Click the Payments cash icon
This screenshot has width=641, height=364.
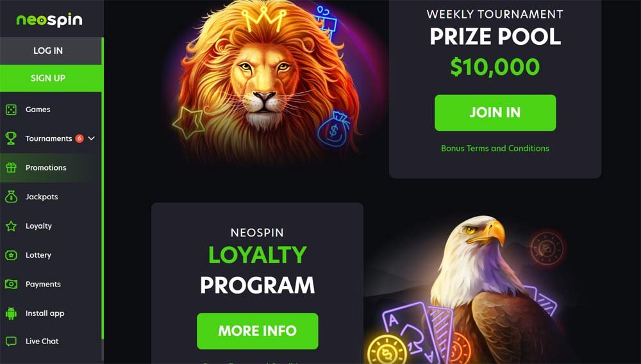click(x=11, y=285)
